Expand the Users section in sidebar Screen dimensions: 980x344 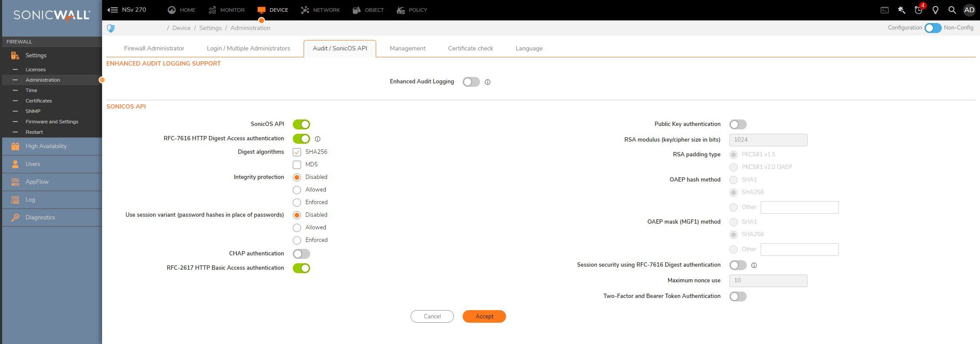click(33, 164)
